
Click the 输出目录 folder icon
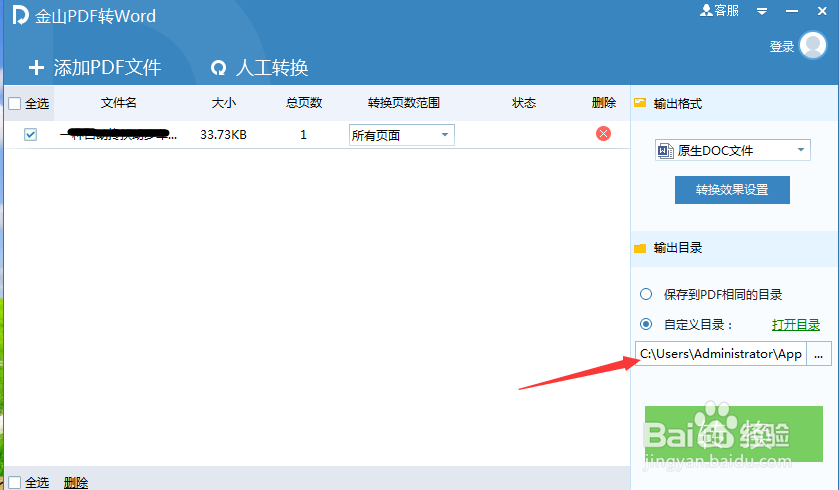click(640, 248)
